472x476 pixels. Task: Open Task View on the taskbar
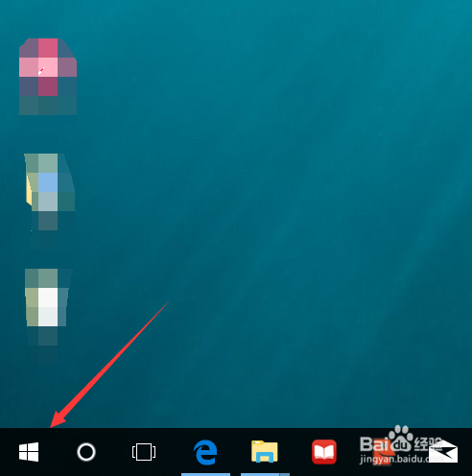coord(144,452)
